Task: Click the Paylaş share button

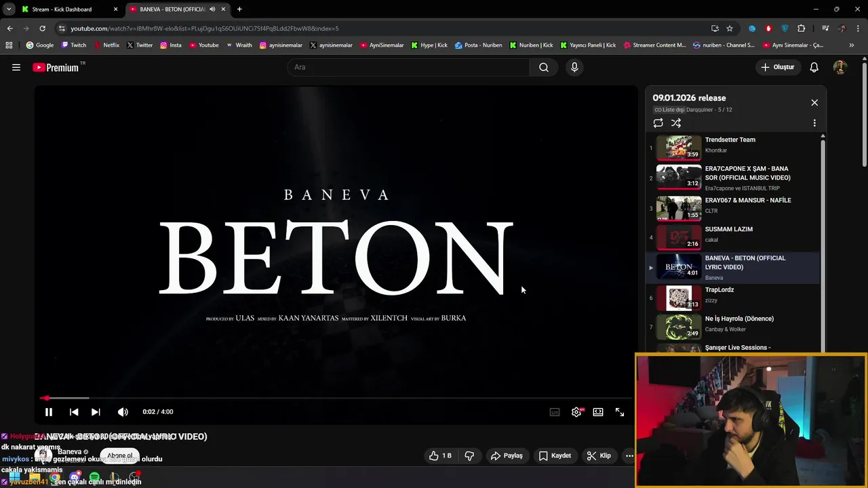Action: click(x=507, y=455)
